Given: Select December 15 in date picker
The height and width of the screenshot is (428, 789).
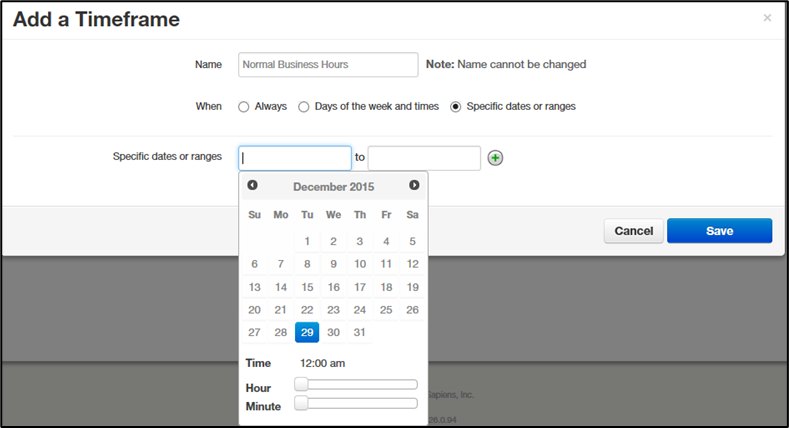Looking at the screenshot, I should coord(307,287).
